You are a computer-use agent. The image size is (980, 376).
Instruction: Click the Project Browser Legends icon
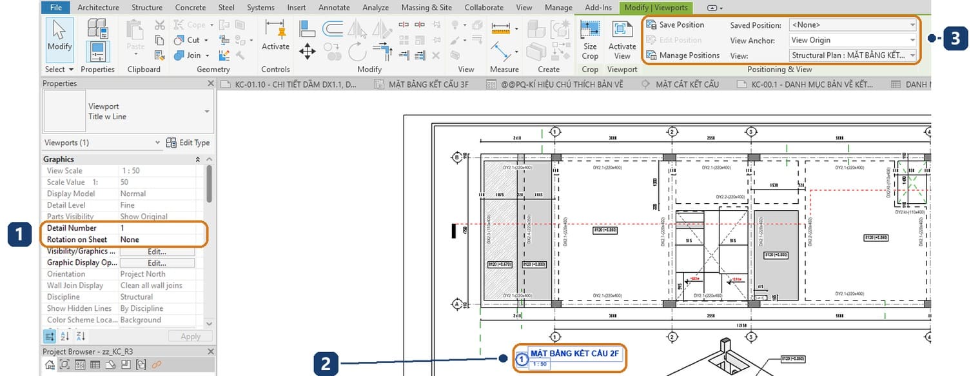point(80,365)
